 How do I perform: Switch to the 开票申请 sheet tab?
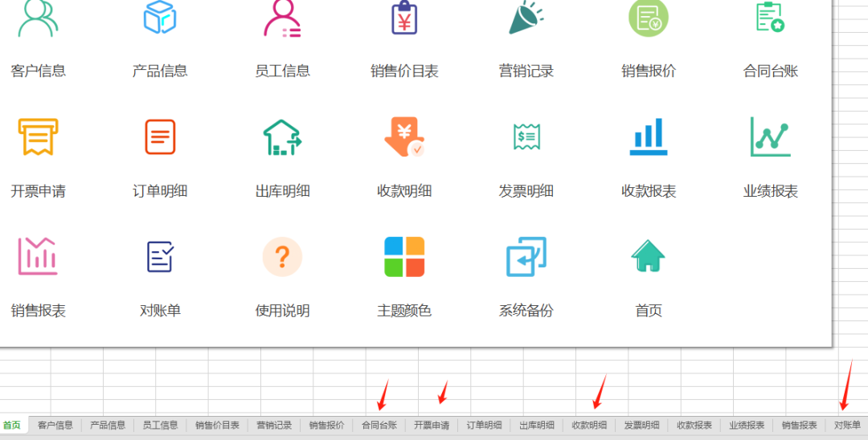coord(432,425)
